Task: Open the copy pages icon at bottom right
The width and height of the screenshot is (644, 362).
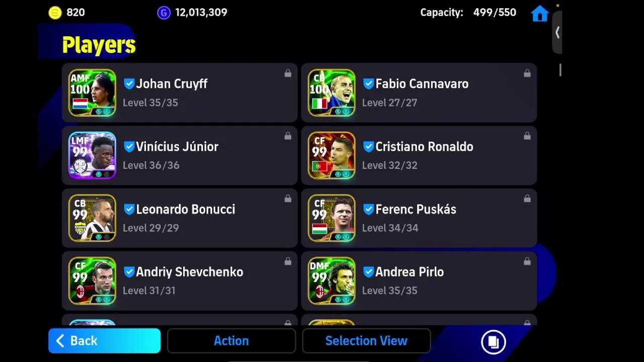Action: 493,342
